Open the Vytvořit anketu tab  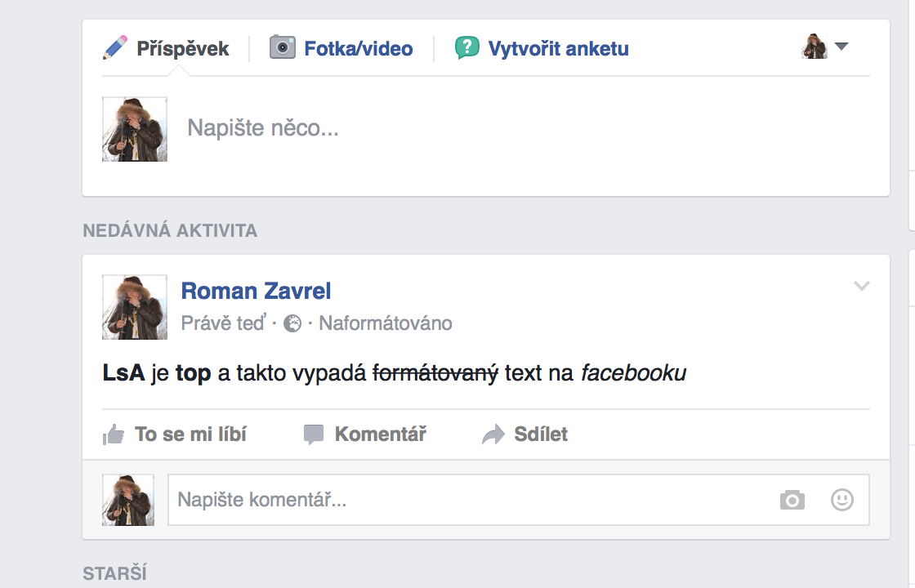pos(558,49)
